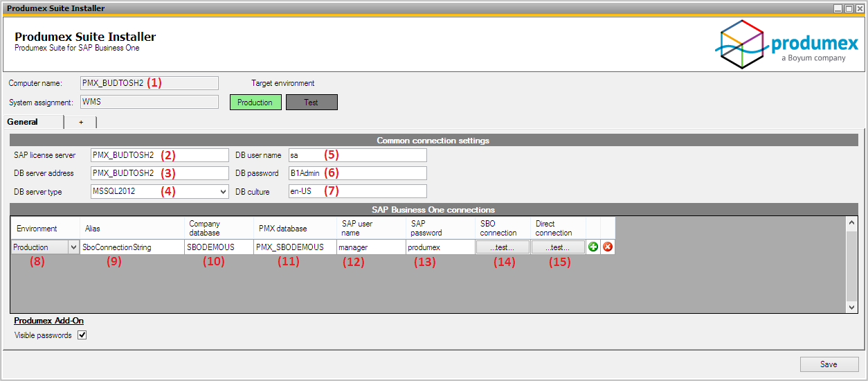Close the Produmex Suite Installer window

pos(860,8)
